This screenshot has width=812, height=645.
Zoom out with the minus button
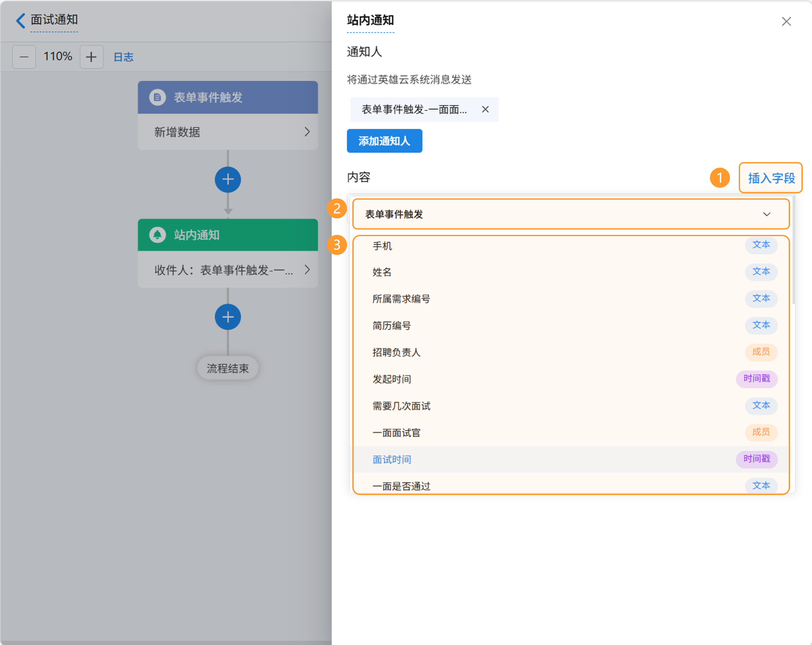[24, 57]
